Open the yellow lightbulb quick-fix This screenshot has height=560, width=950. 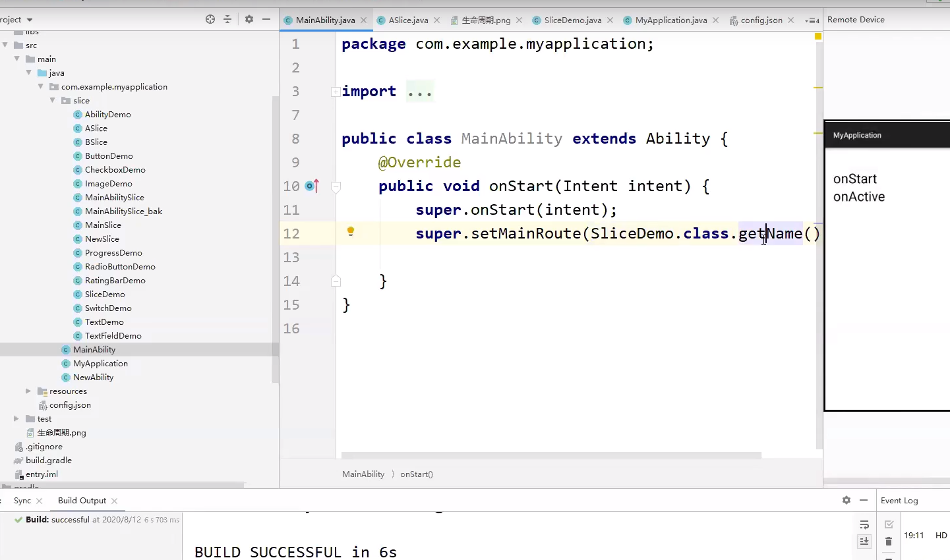pos(351,231)
